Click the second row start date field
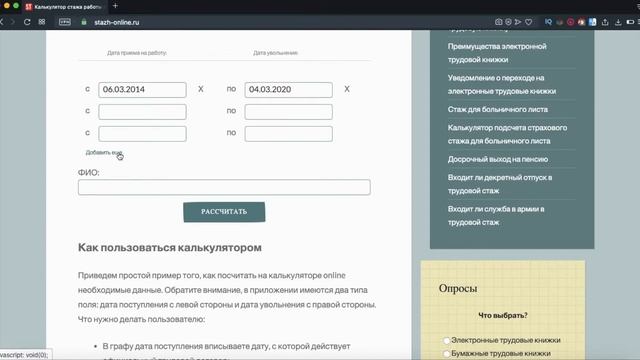Screen dimensions: 640x360 coord(142,112)
